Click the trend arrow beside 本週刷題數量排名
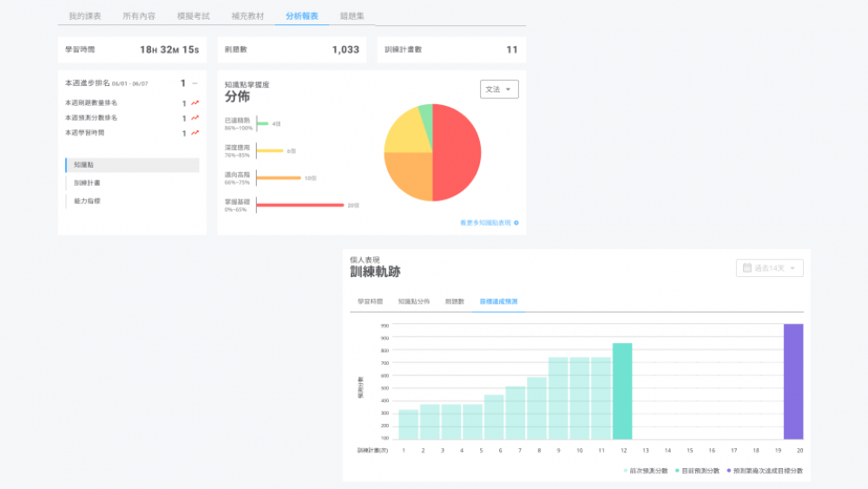 (195, 102)
